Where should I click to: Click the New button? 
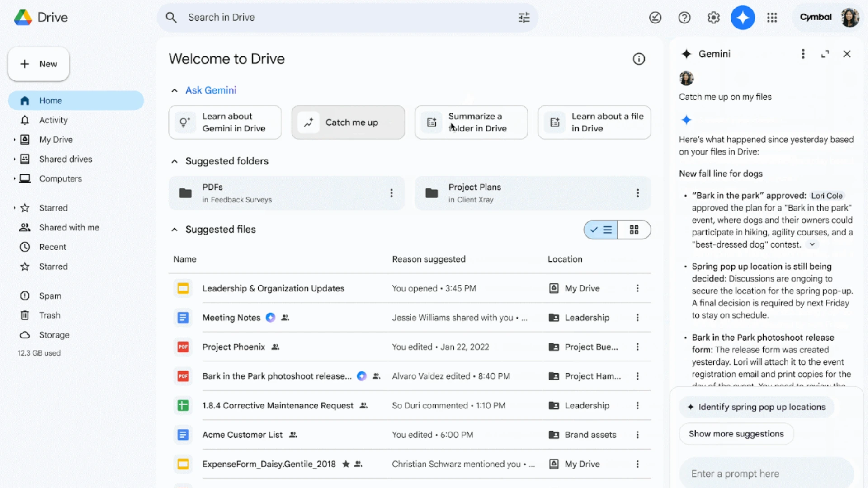click(x=38, y=64)
